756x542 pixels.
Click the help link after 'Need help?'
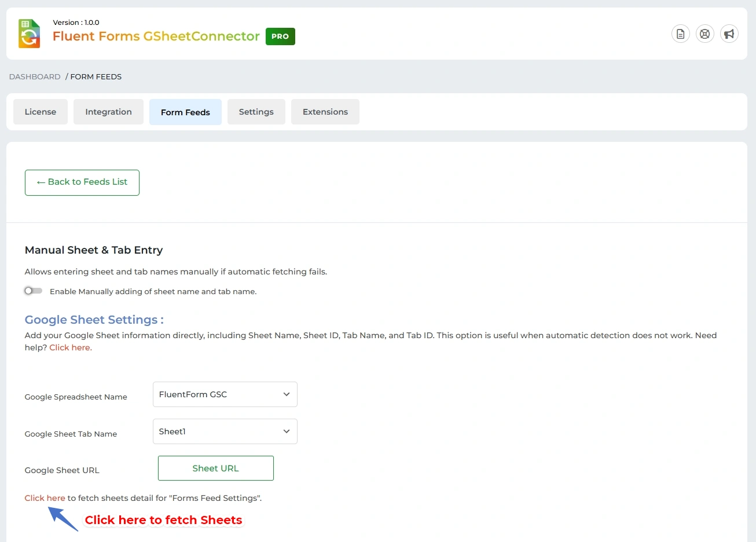[x=70, y=347]
